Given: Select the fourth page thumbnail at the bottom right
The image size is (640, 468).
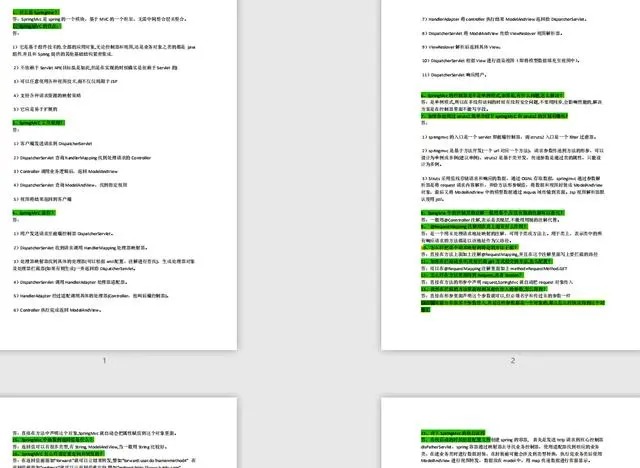Looking at the screenshot, I should 510,433.
